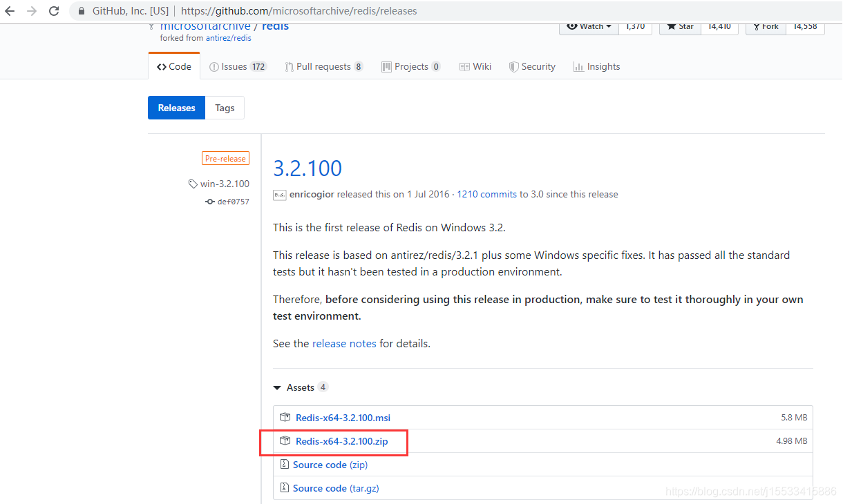Click the padlock site security icon
The image size is (843, 504).
[82, 11]
